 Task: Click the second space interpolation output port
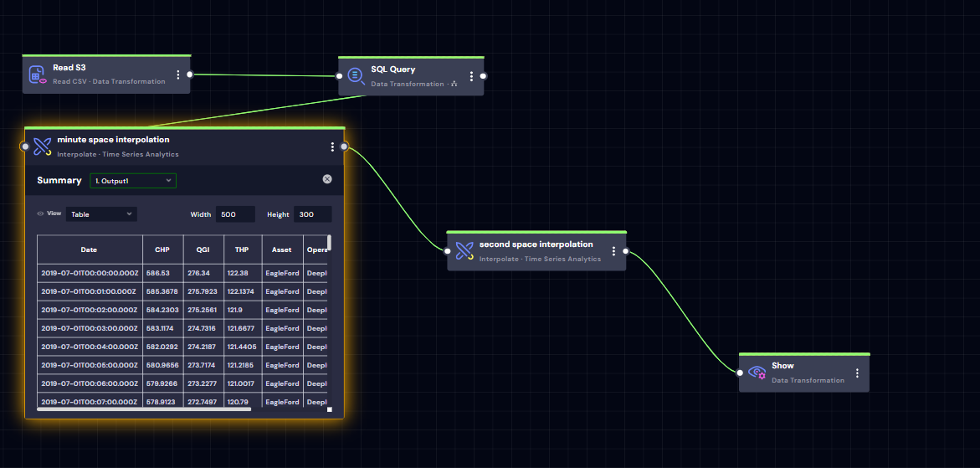tap(626, 251)
